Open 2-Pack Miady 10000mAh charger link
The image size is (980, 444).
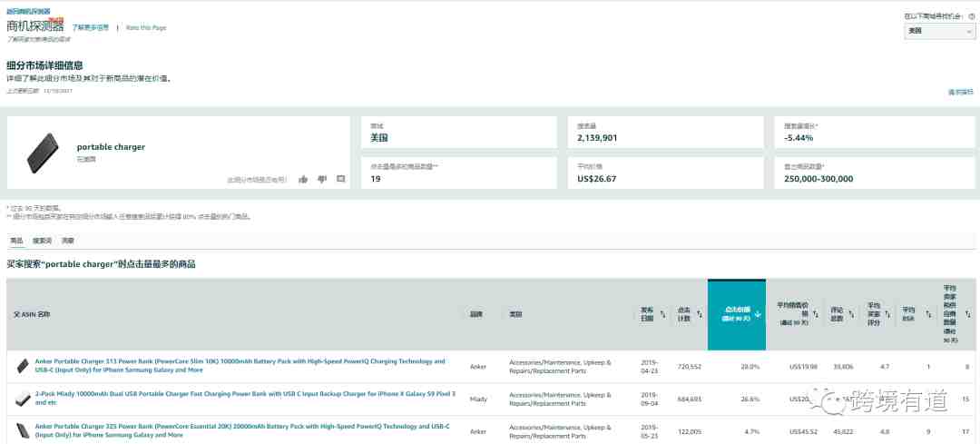click(245, 399)
